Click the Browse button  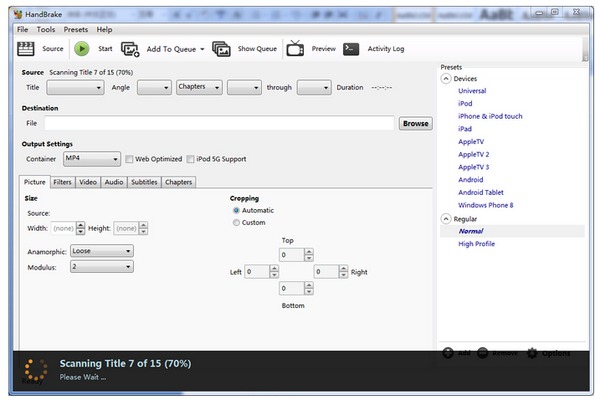(416, 124)
